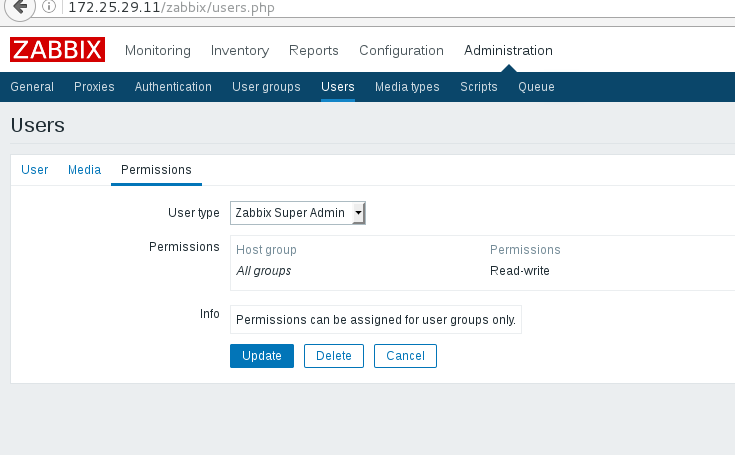Switch to the Media tab
The image size is (735, 455).
[x=84, y=170]
